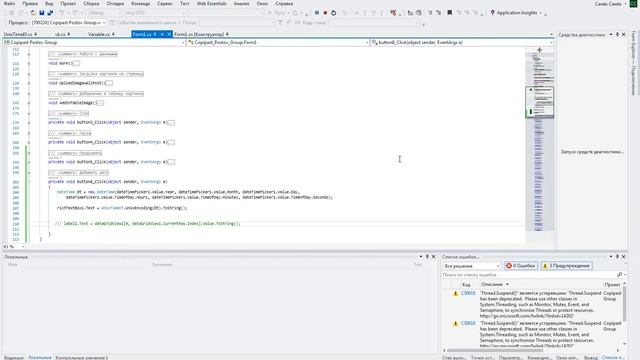Toggle the 0 Errors filter button
640x360 pixels.
pyautogui.click(x=521, y=266)
